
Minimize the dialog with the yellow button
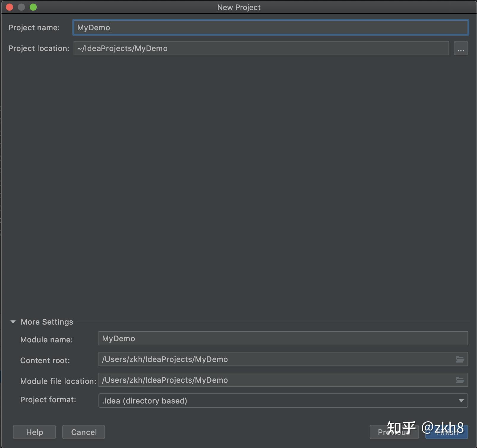tap(21, 7)
